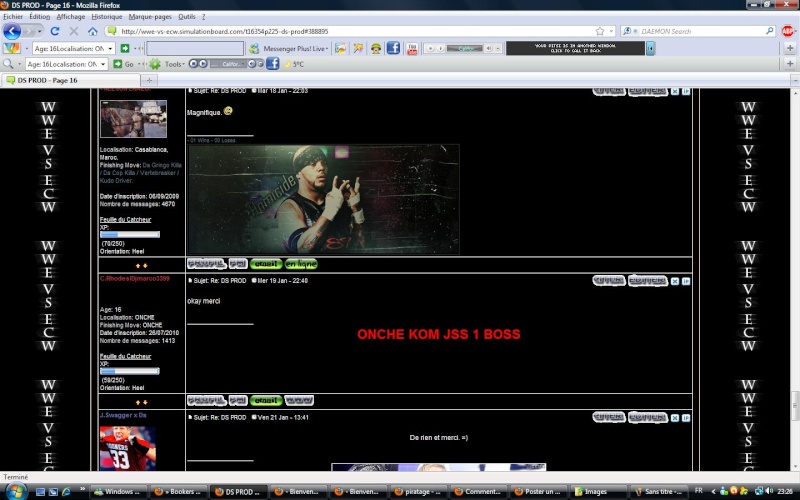Viewport: 800px width, 500px height.
Task: Expand the URL bar history dropdown
Action: coord(612,31)
